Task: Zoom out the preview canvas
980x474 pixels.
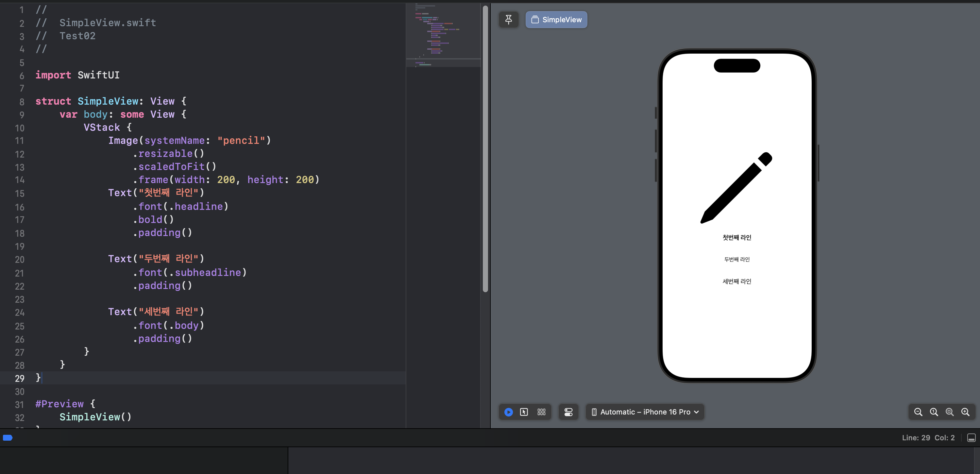Action: 918,412
